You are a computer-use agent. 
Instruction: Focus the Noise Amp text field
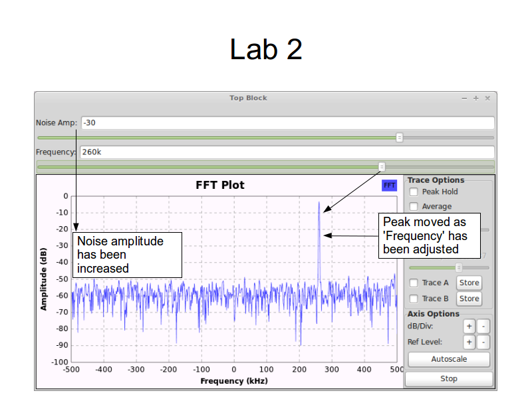pos(287,123)
